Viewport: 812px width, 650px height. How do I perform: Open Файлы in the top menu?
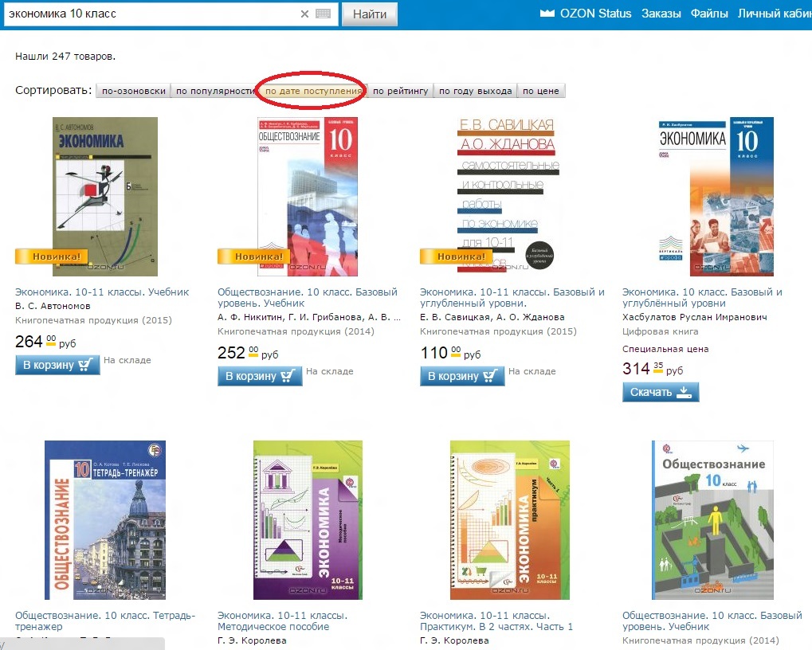[709, 14]
